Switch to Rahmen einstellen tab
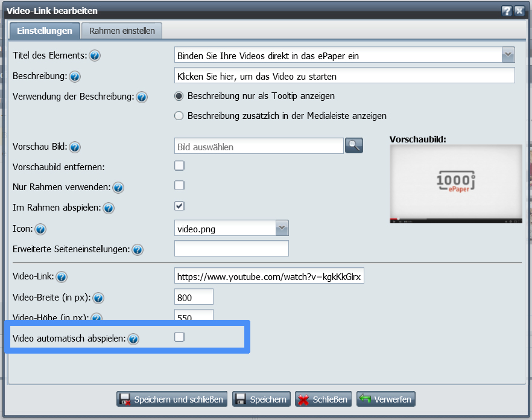This screenshot has width=532, height=420. click(122, 31)
